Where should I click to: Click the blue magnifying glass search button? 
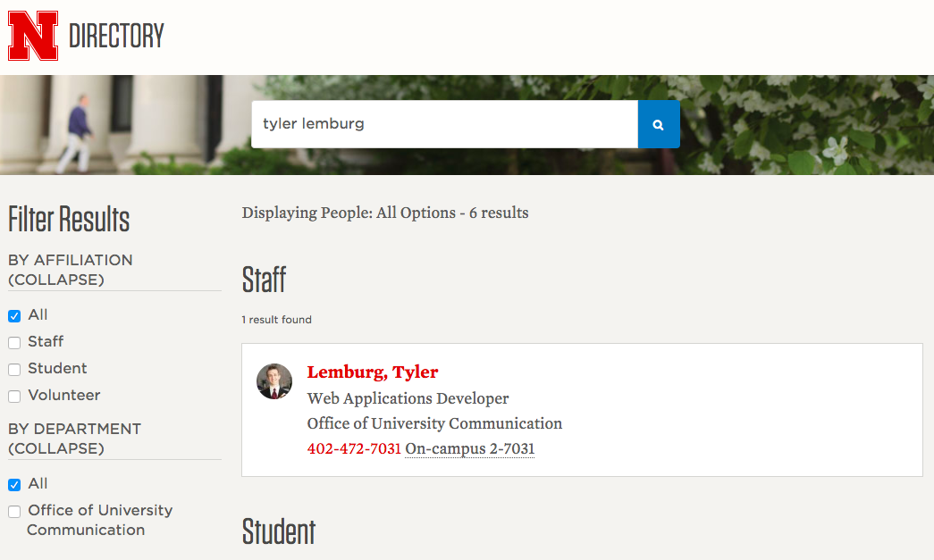658,124
